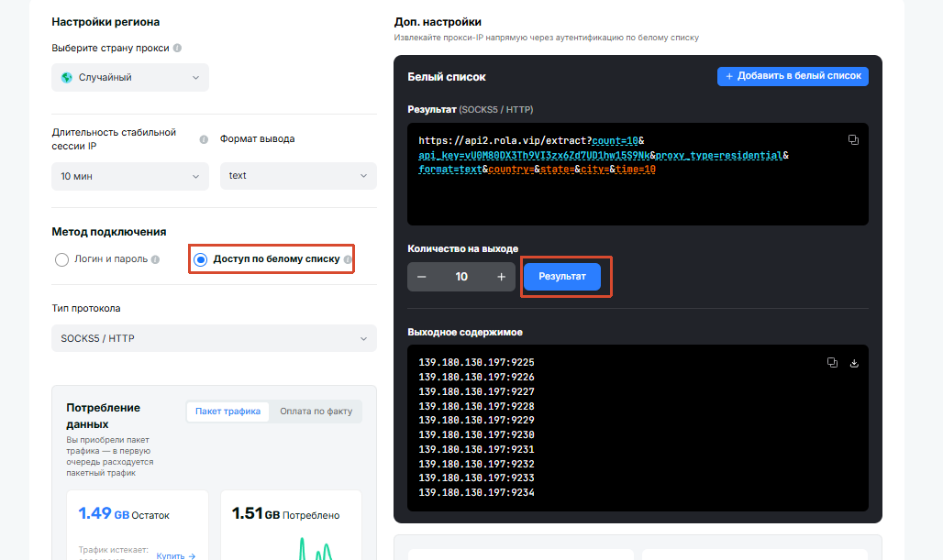The image size is (943, 560).
Task: Click globe icon in country selector
Action: (x=67, y=78)
